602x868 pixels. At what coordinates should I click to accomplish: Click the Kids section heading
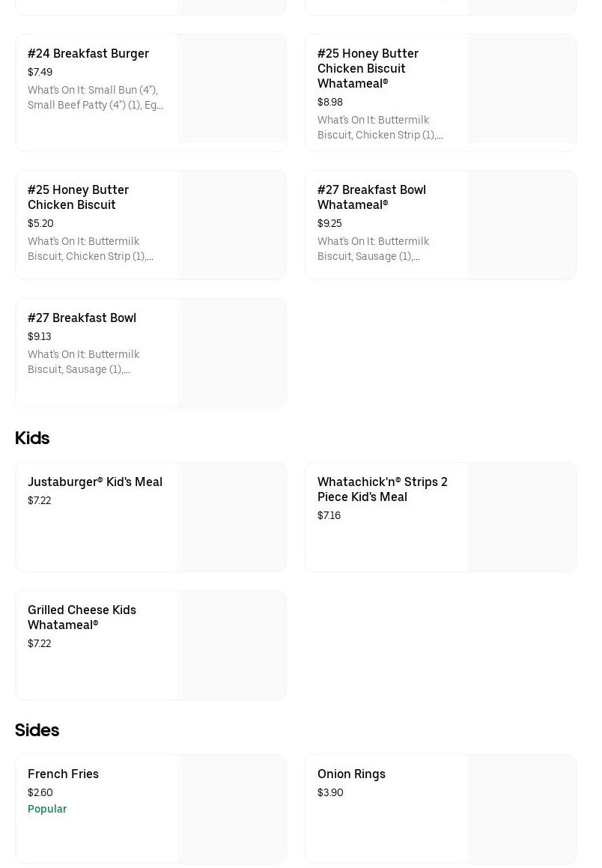click(32, 438)
